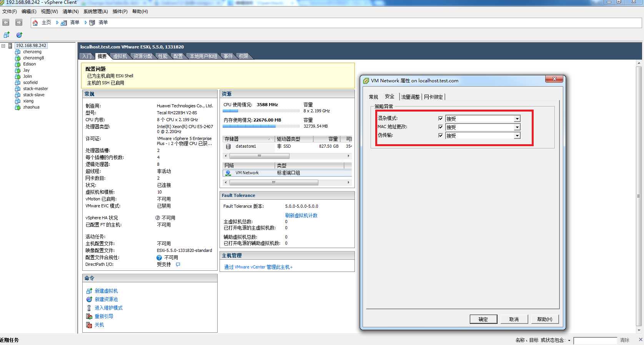Screen dimensions: 644x345
Task: Select the Jay virtual machine icon
Action: [x=18, y=70]
